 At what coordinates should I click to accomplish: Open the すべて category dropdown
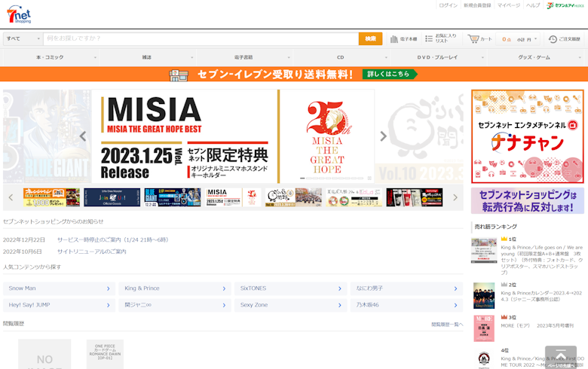pyautogui.click(x=23, y=38)
